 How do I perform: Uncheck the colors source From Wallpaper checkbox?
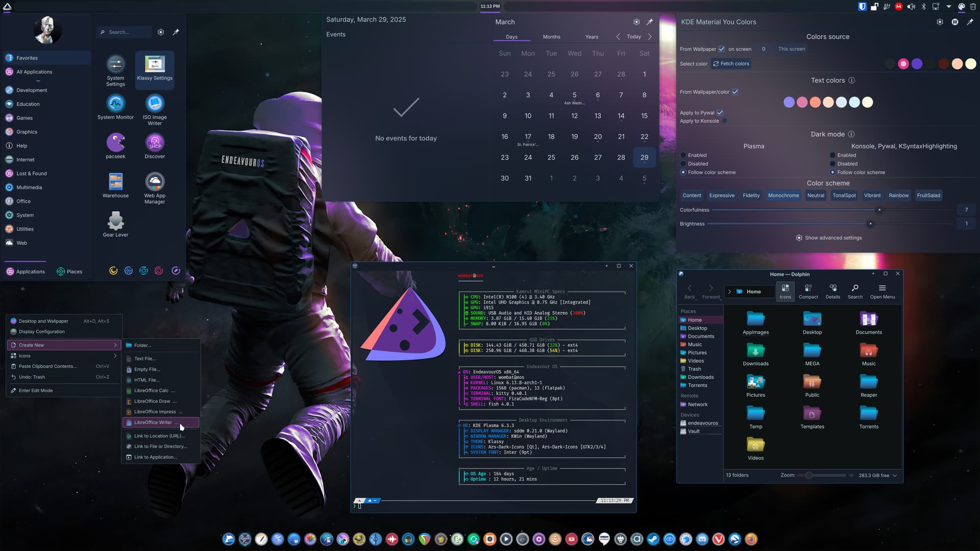[x=721, y=49]
